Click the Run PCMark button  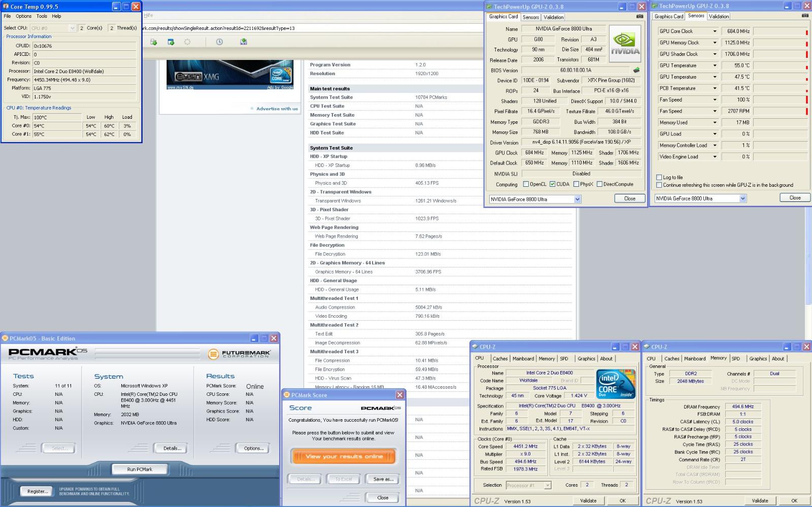(140, 469)
